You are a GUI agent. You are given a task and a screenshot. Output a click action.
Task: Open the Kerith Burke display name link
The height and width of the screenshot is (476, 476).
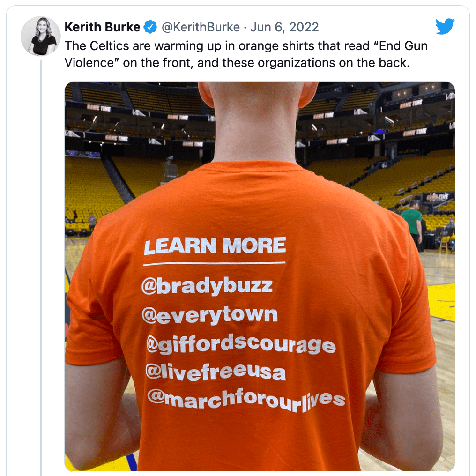click(x=102, y=27)
